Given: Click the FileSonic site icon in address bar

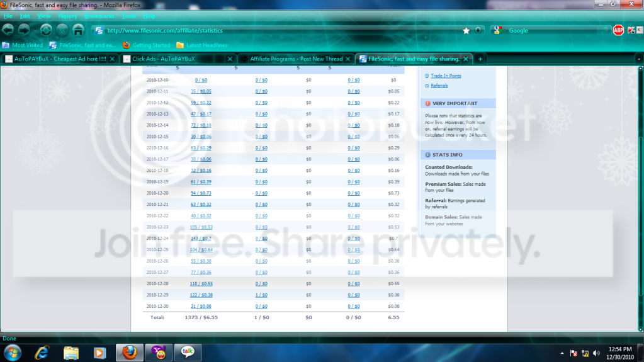Looking at the screenshot, I should pos(99,30).
